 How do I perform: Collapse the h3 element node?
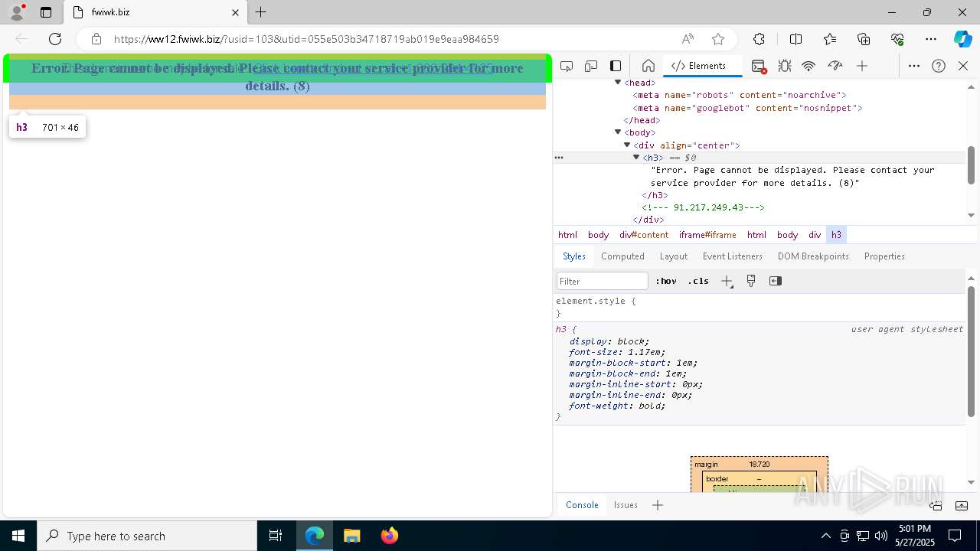point(636,158)
